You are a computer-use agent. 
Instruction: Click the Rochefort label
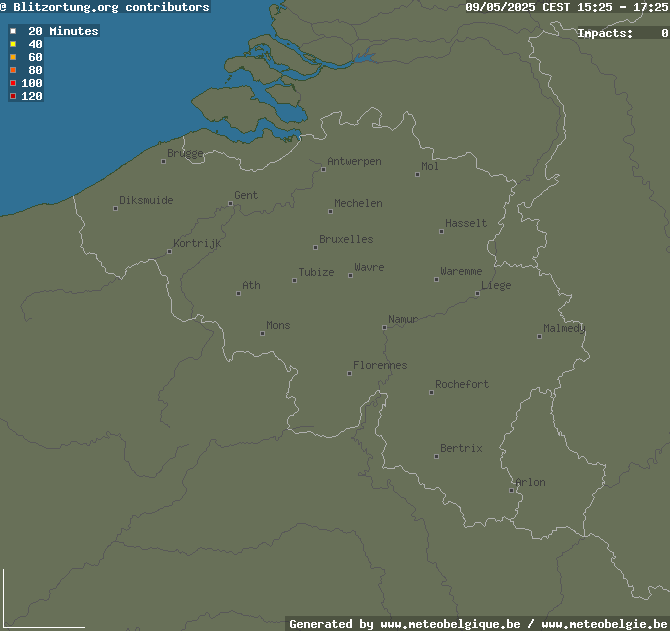[462, 384]
